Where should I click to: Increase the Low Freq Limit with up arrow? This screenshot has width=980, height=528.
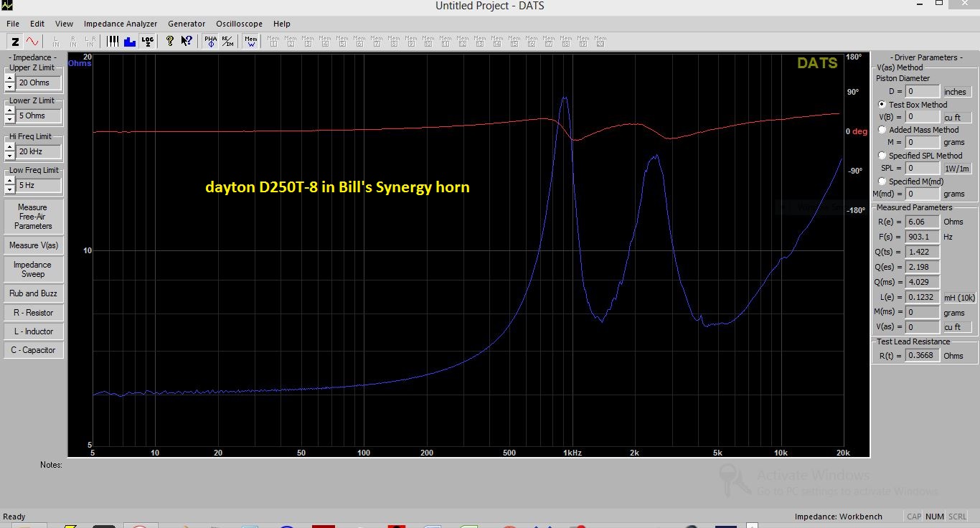coord(10,181)
